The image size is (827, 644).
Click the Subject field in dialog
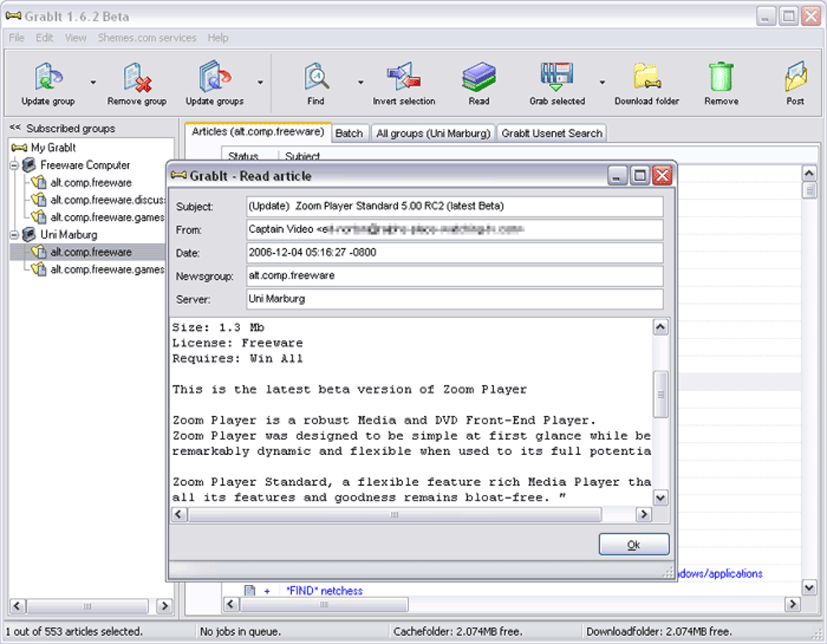pos(455,206)
